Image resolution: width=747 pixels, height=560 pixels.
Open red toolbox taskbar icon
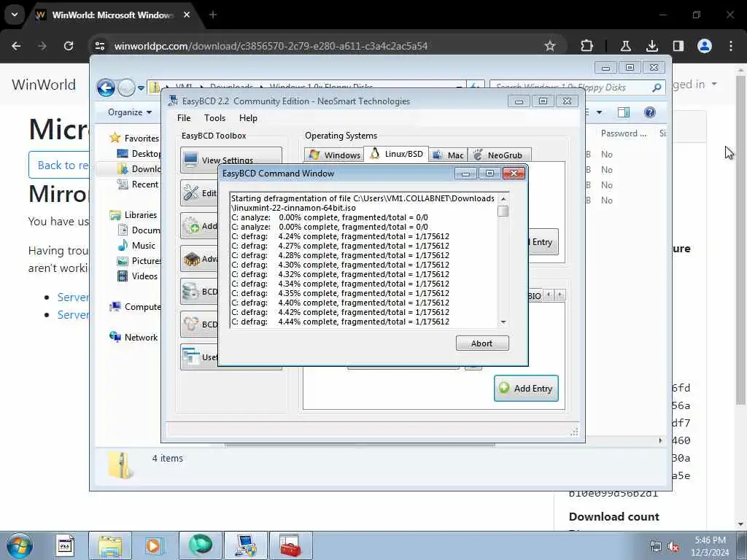290,545
